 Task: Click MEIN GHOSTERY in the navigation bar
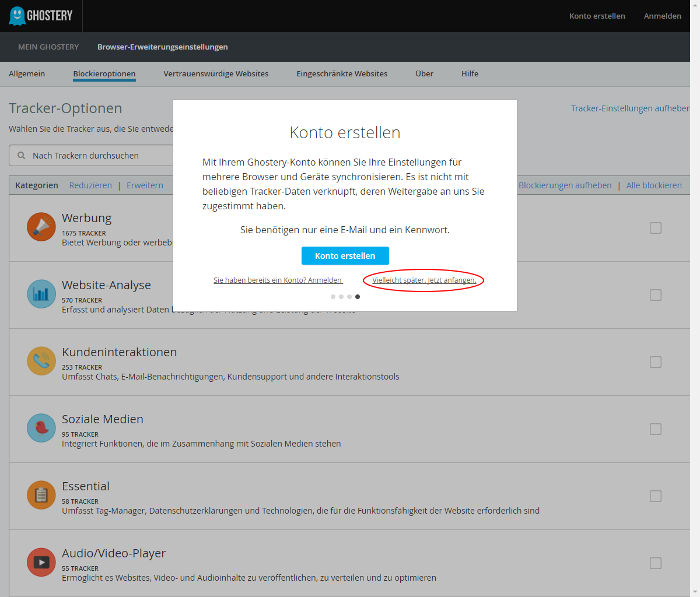coord(48,47)
